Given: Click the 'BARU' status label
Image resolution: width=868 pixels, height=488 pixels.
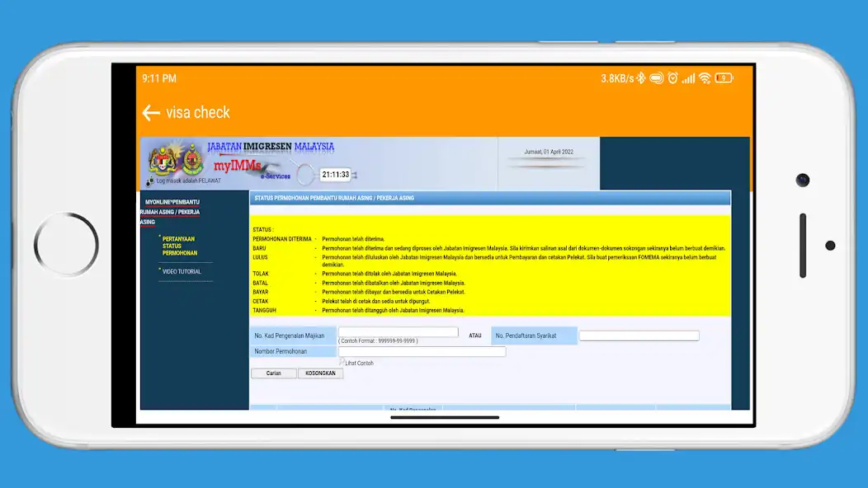Looking at the screenshot, I should [259, 248].
